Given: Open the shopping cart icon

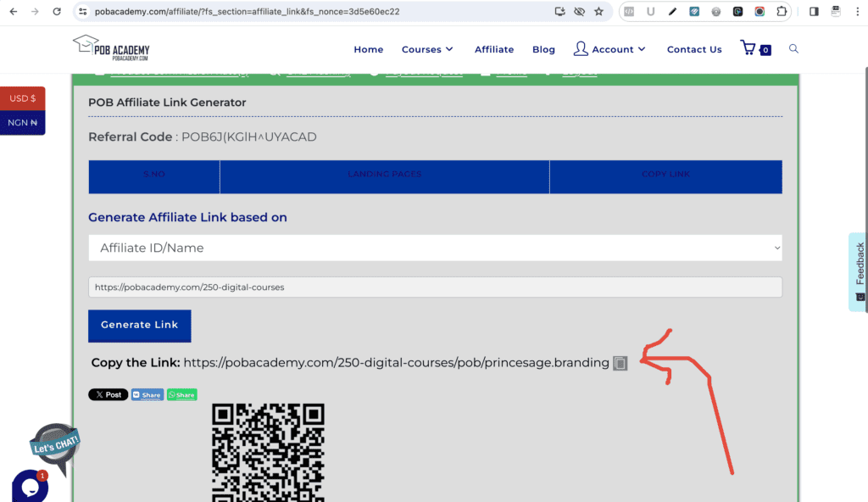Looking at the screenshot, I should pos(755,49).
